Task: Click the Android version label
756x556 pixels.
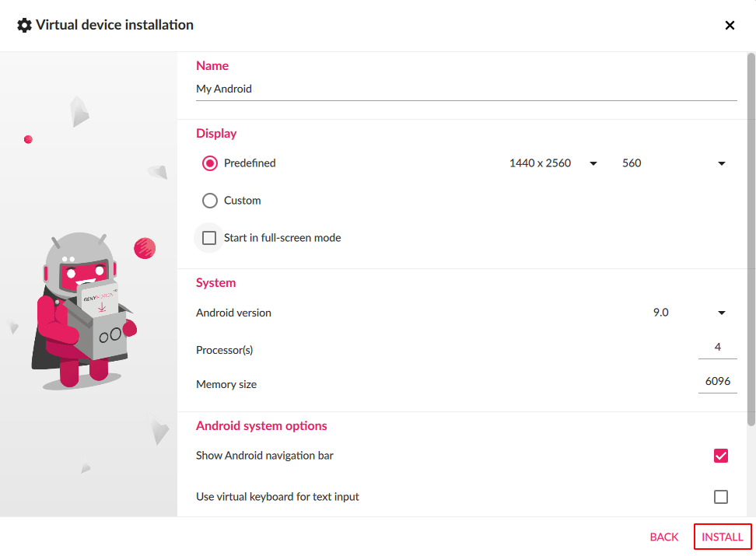Action: click(233, 313)
